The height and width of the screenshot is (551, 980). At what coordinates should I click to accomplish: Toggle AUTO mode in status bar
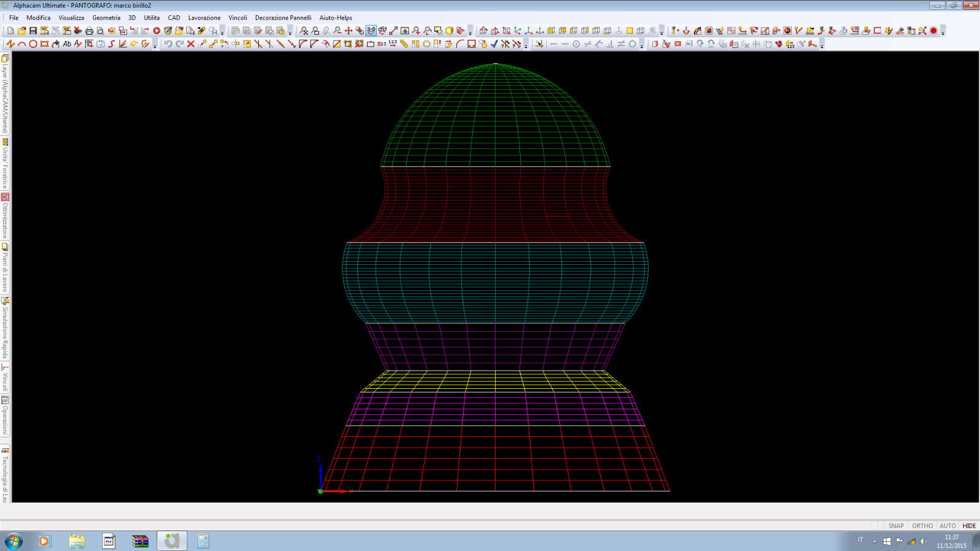[947, 525]
